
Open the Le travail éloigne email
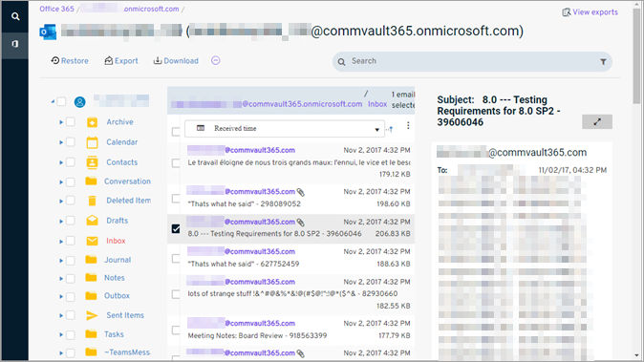click(x=298, y=162)
